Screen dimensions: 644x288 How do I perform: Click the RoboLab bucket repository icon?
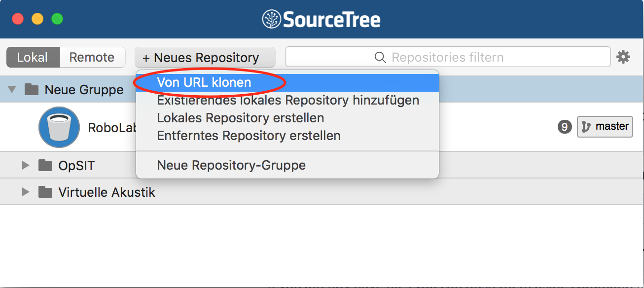(x=59, y=127)
